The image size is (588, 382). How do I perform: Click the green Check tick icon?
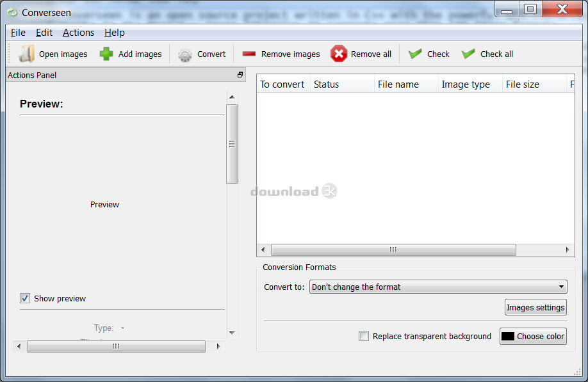point(415,54)
